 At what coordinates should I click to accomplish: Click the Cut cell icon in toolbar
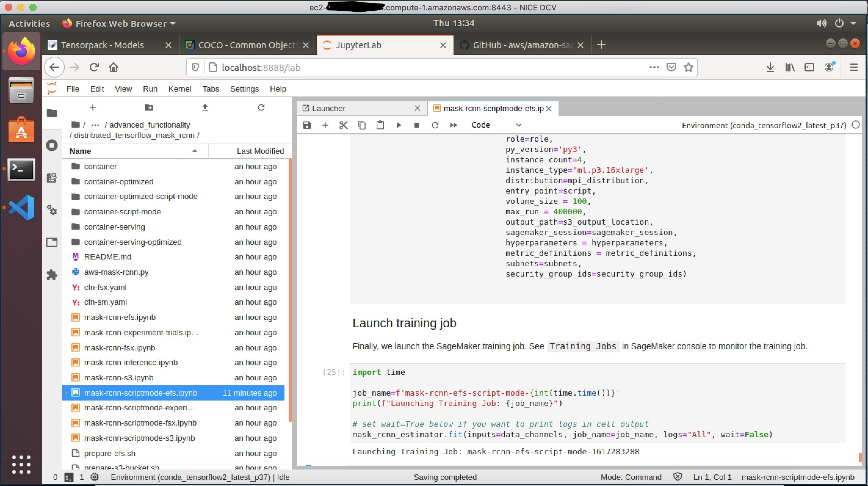point(343,125)
